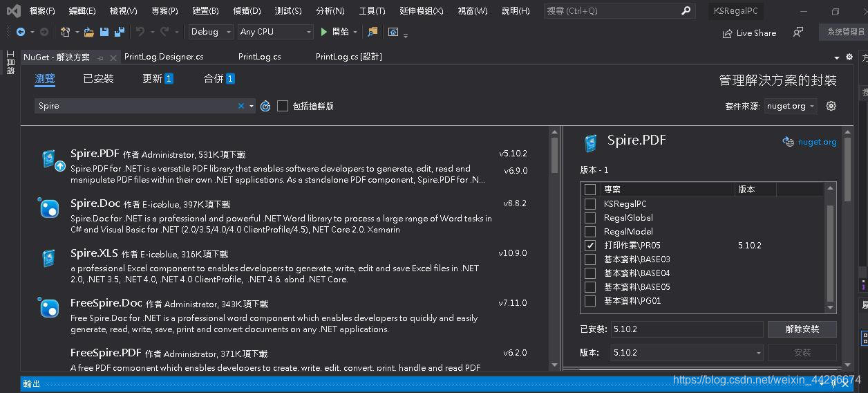Click the 系統管理員 button
The width and height of the screenshot is (868, 393).
click(x=845, y=32)
